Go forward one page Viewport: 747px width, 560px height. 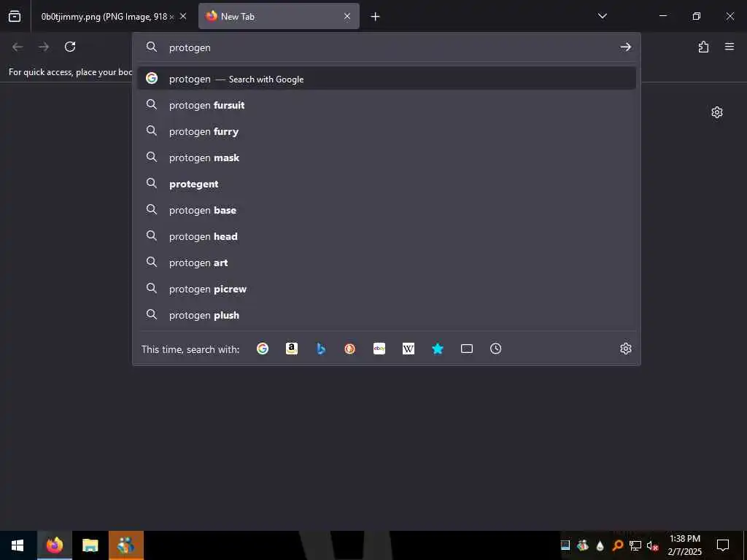coord(44,47)
